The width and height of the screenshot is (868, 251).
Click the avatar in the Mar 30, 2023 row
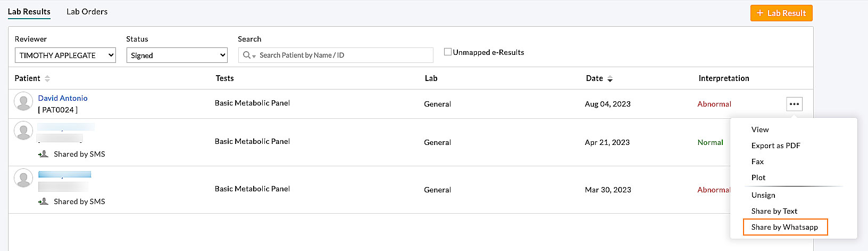pos(23,178)
